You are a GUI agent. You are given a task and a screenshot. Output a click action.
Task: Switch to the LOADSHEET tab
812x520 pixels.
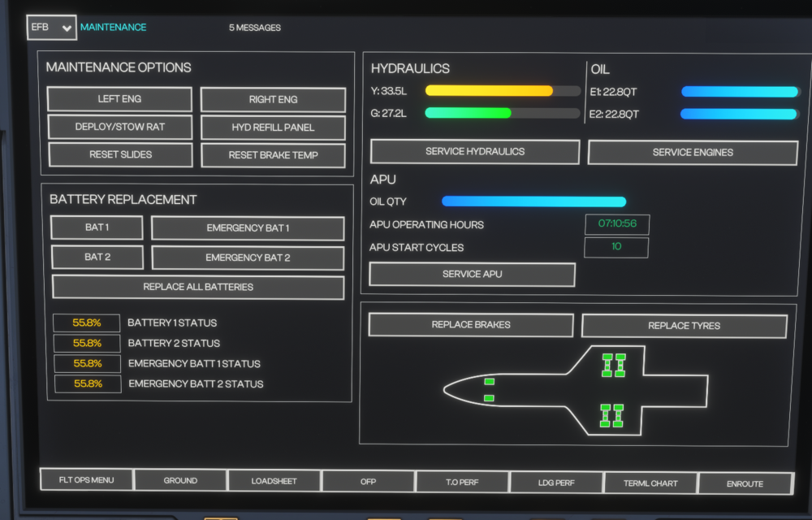pyautogui.click(x=274, y=481)
